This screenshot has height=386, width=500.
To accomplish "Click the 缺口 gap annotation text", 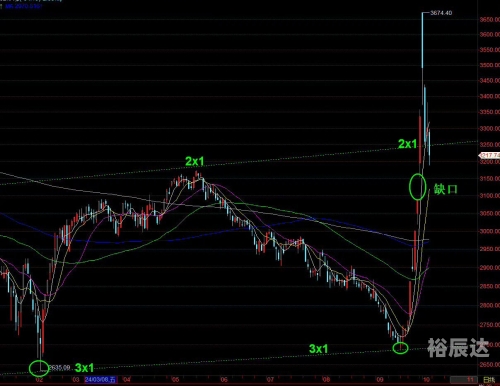I will point(446,189).
